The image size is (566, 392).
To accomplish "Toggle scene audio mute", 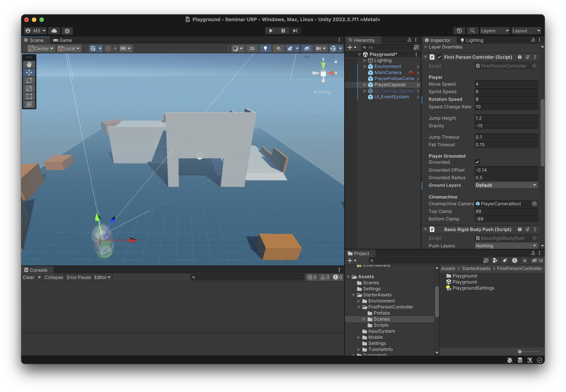I will 279,48.
